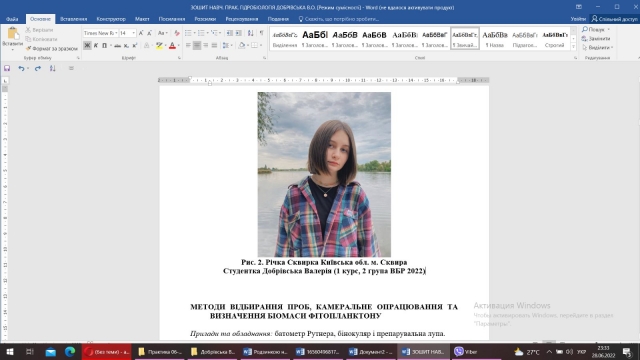
Task: Click Замінити replace button
Action: click(596, 38)
